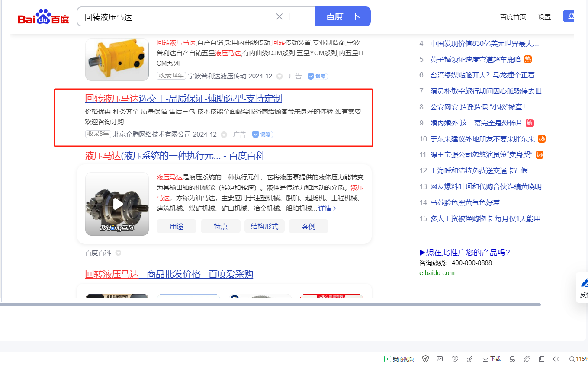Expand dropdown arrow beside 北京企腾网络技术有限公司 2024-12
Image resolution: width=588 pixels, height=365 pixels.
[x=224, y=134]
